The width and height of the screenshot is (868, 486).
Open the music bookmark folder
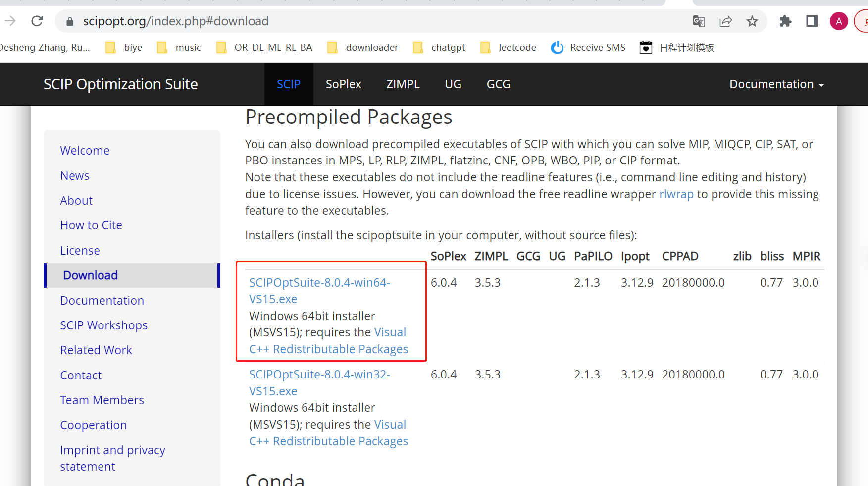tap(179, 48)
